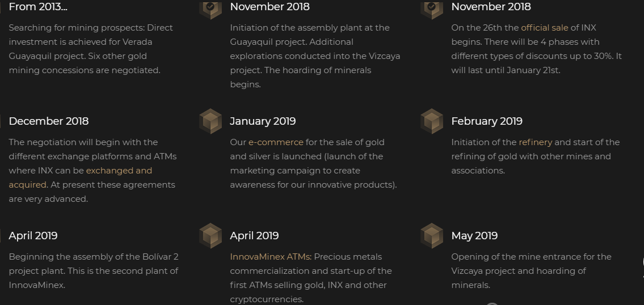The width and height of the screenshot is (644, 305).
Task: Click the November 2018 heading above the INX sale text
Action: [491, 7]
